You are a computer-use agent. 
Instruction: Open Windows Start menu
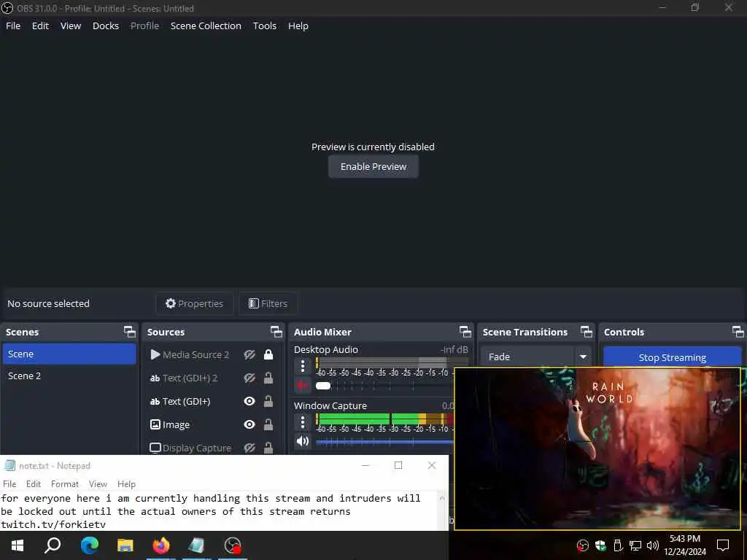[18, 545]
